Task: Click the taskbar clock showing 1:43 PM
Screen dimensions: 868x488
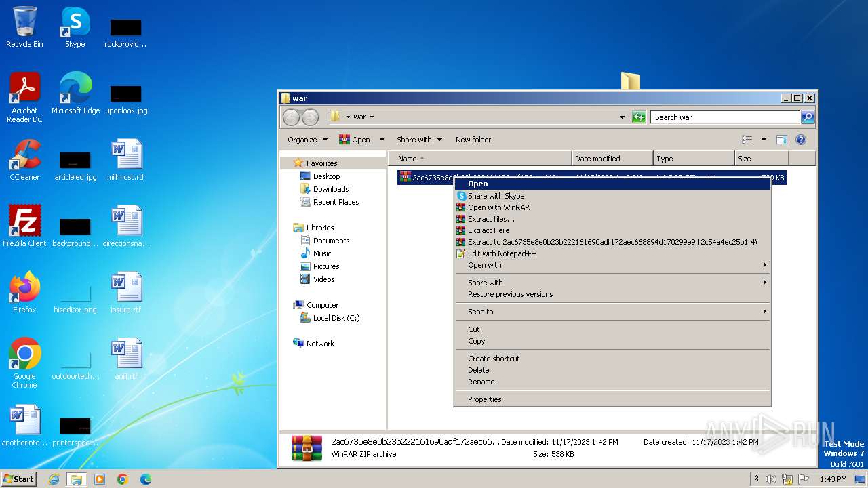Action: coord(833,479)
